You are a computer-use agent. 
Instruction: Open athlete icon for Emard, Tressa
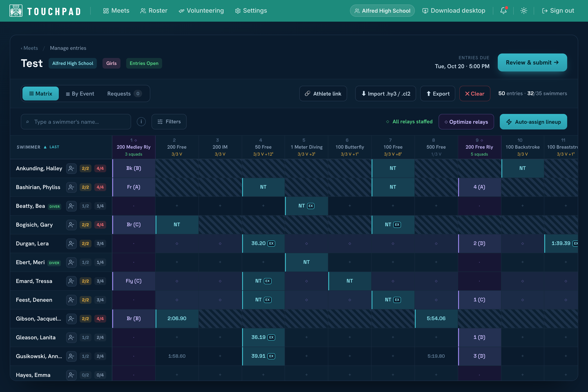click(x=71, y=281)
